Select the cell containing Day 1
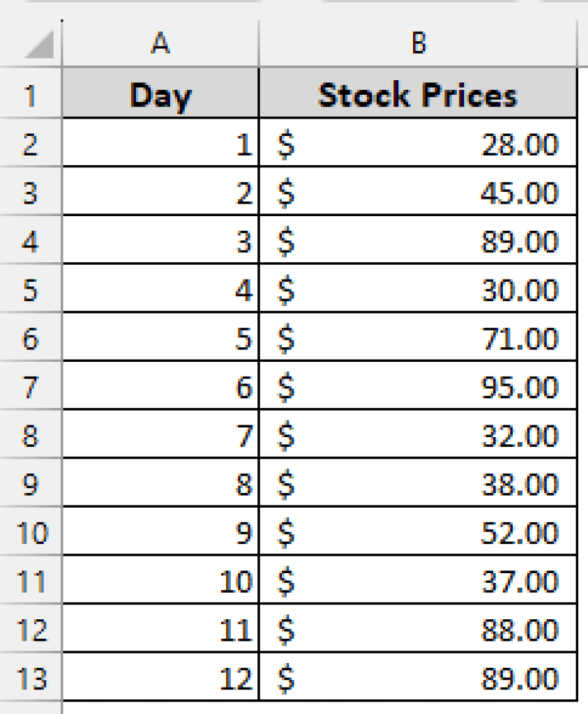This screenshot has width=588, height=714. point(160,144)
